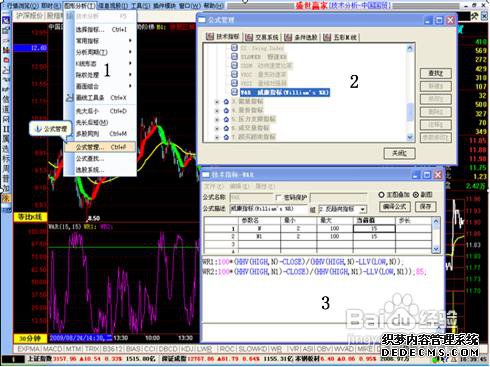Click the 五彩K线 tab icon
The width and height of the screenshot is (490, 367).
pos(327,37)
